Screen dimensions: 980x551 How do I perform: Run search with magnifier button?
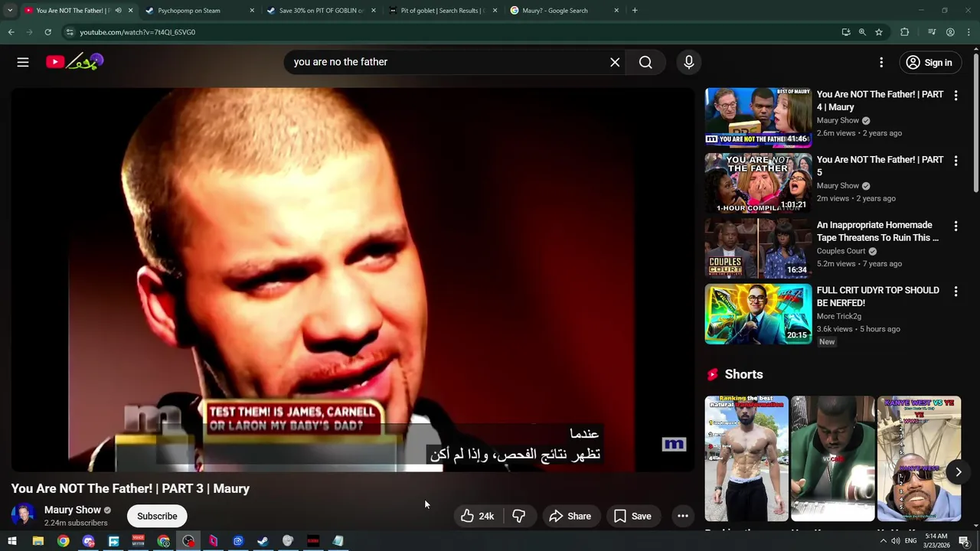coord(645,62)
